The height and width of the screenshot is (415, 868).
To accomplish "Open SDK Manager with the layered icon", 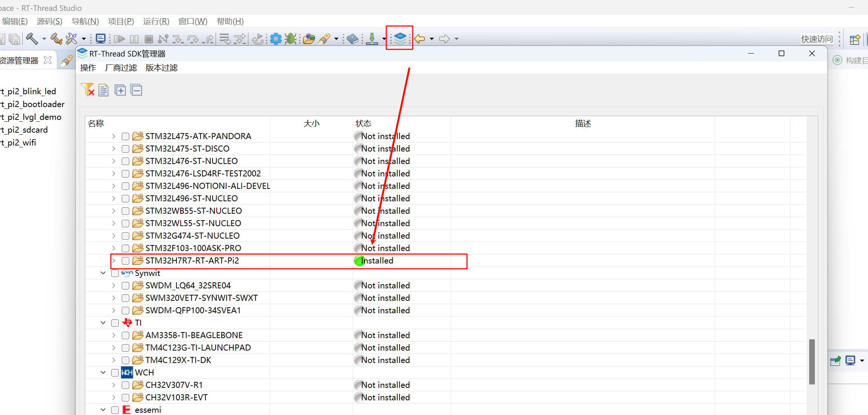I will [x=400, y=38].
